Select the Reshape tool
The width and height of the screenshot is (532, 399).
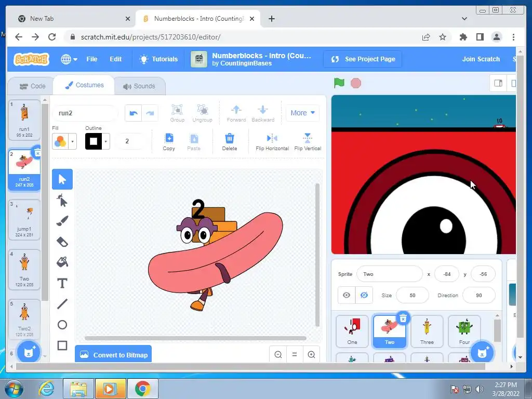coord(62,201)
